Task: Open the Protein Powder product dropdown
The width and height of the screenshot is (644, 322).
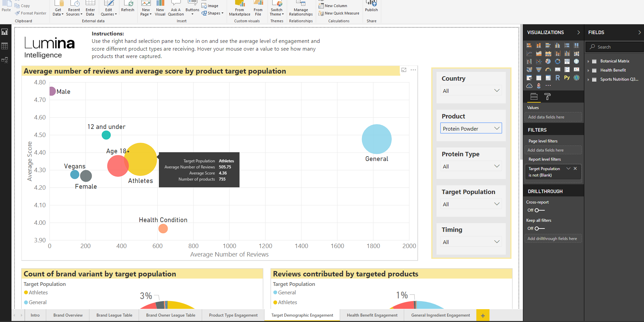Action: tap(497, 128)
